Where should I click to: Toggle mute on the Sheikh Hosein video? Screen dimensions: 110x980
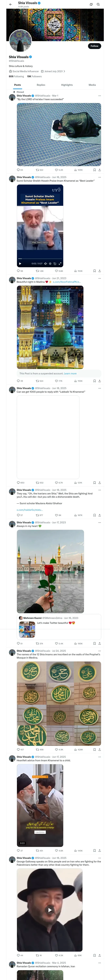(45, 263)
